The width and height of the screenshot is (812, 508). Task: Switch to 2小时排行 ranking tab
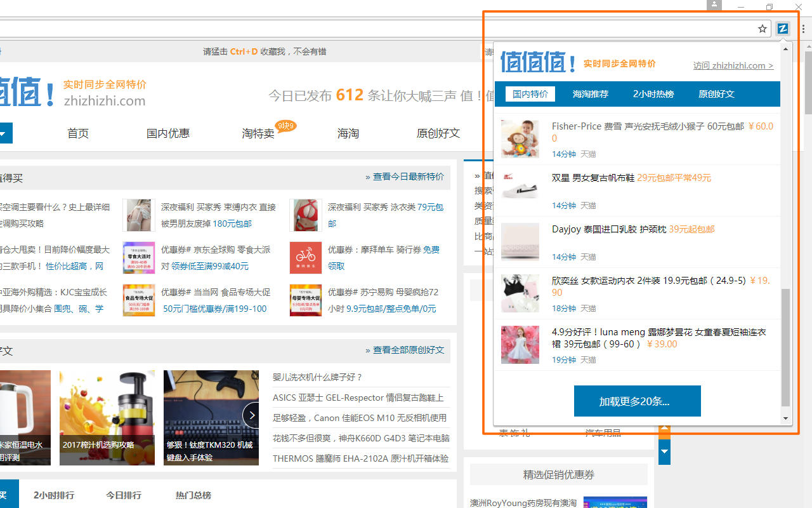(x=54, y=495)
